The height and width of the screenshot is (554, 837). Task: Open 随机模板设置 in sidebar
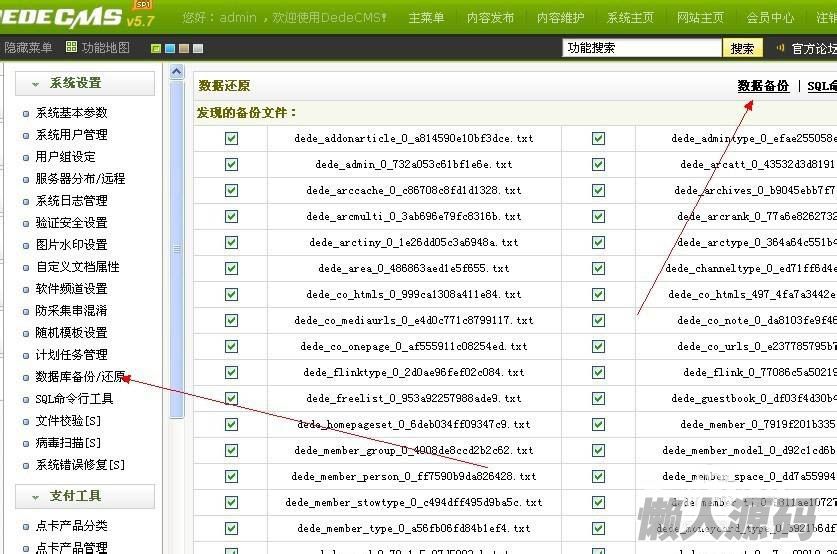pyautogui.click(x=72, y=333)
